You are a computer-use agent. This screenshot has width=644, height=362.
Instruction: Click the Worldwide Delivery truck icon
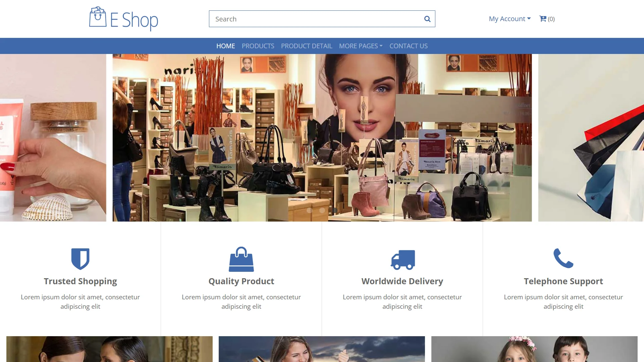[x=403, y=260]
